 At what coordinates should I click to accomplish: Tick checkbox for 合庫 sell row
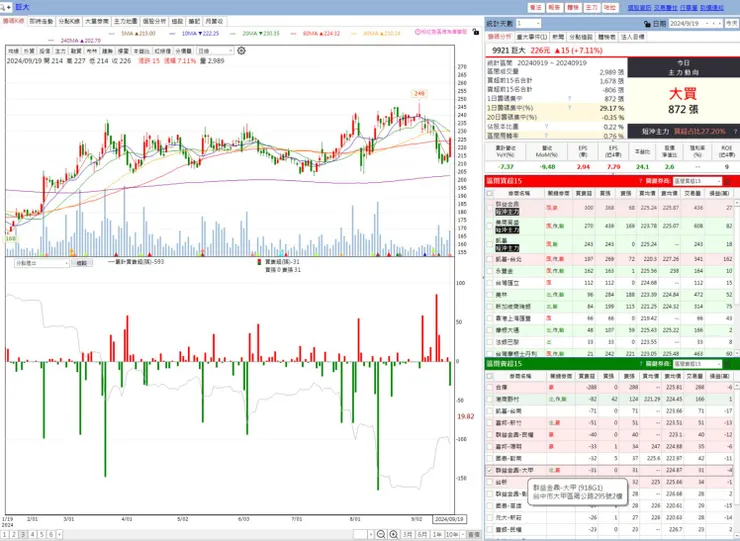coord(489,387)
